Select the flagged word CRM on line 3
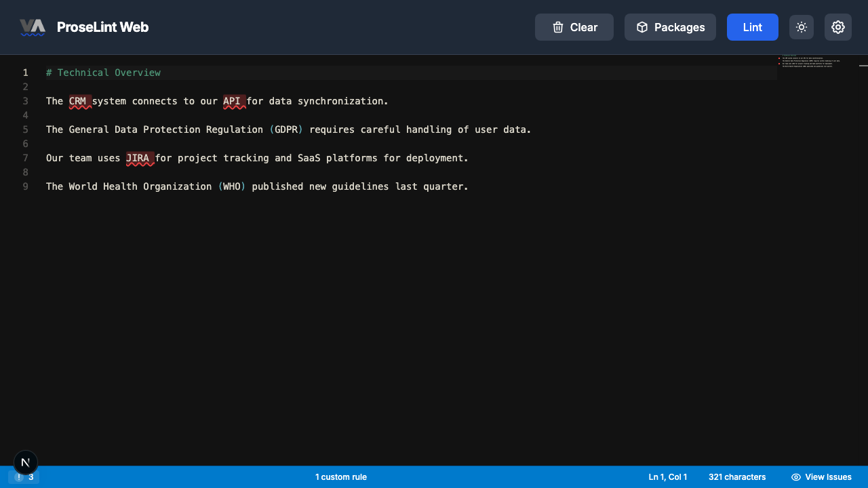The image size is (868, 488). pos(79,101)
